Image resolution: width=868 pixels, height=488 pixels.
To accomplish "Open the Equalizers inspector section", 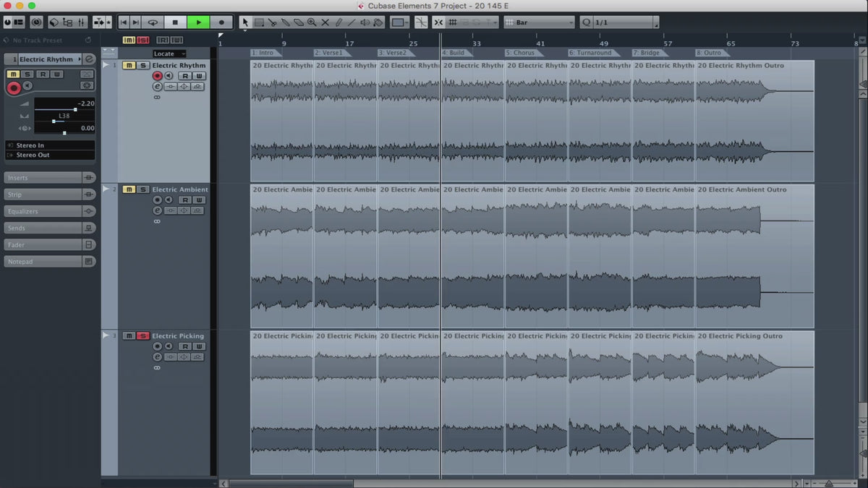I will (43, 211).
